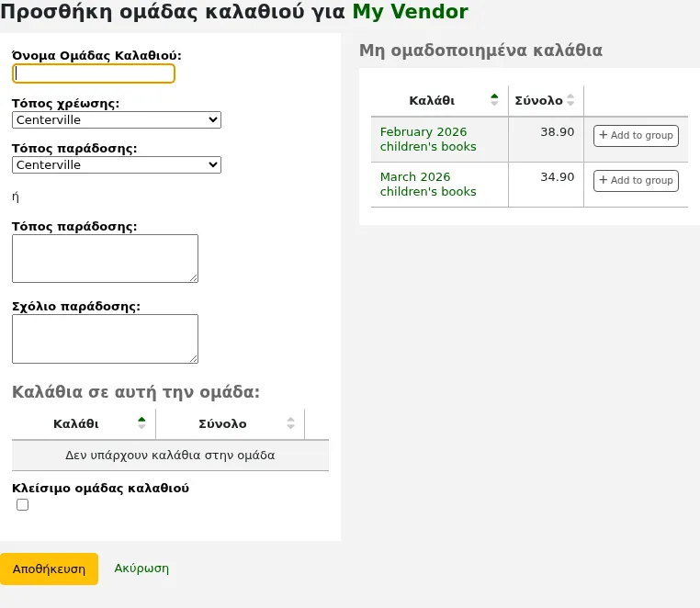
Task: Add February 2026 basket to group
Action: [x=636, y=135]
